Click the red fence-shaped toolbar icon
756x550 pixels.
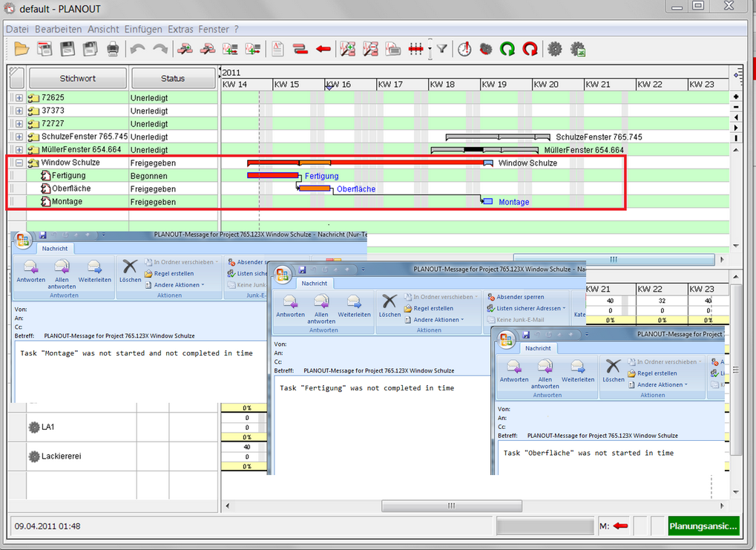[415, 49]
